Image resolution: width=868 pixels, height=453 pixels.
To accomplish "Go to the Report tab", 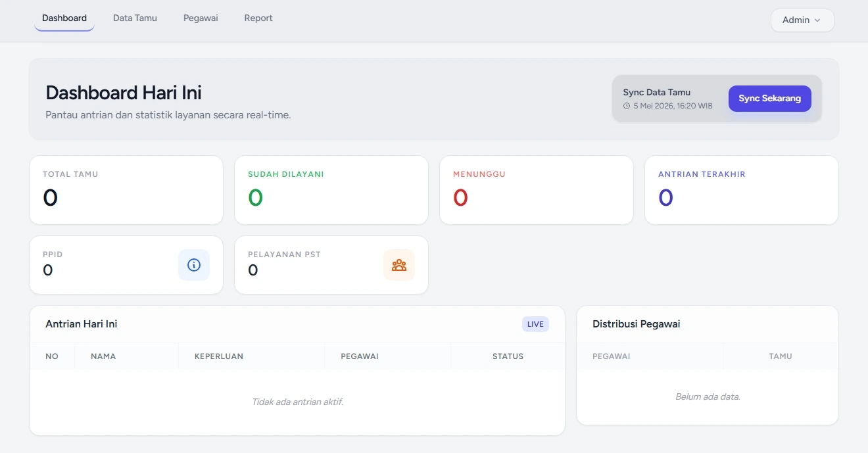I will point(258,18).
